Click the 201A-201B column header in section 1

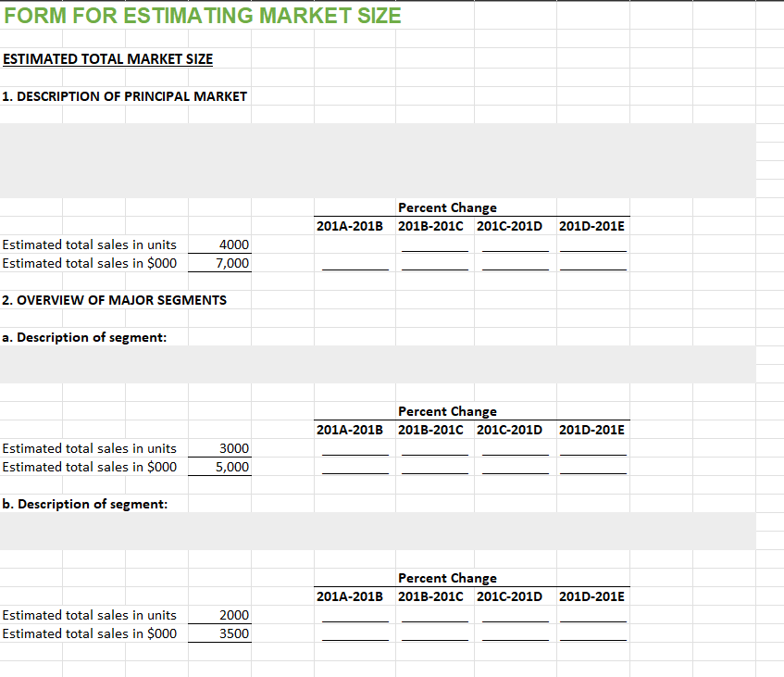[350, 225]
